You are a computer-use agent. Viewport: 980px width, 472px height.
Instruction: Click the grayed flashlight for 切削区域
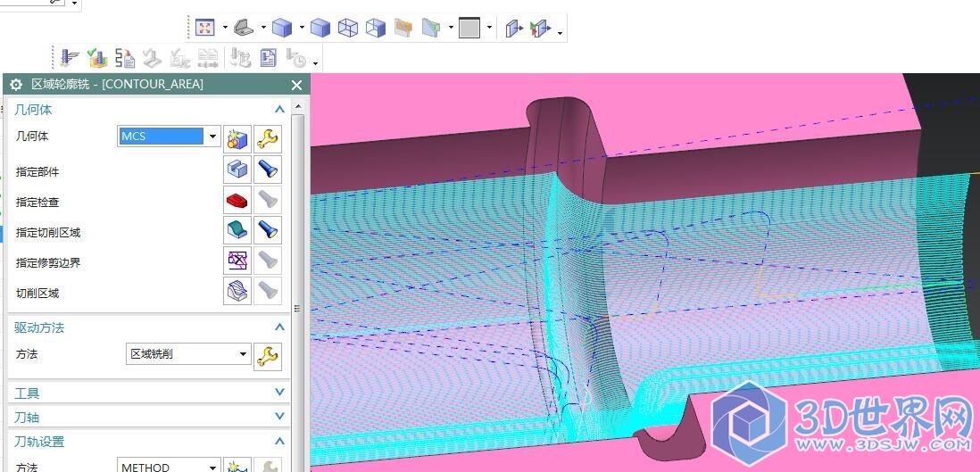(268, 291)
